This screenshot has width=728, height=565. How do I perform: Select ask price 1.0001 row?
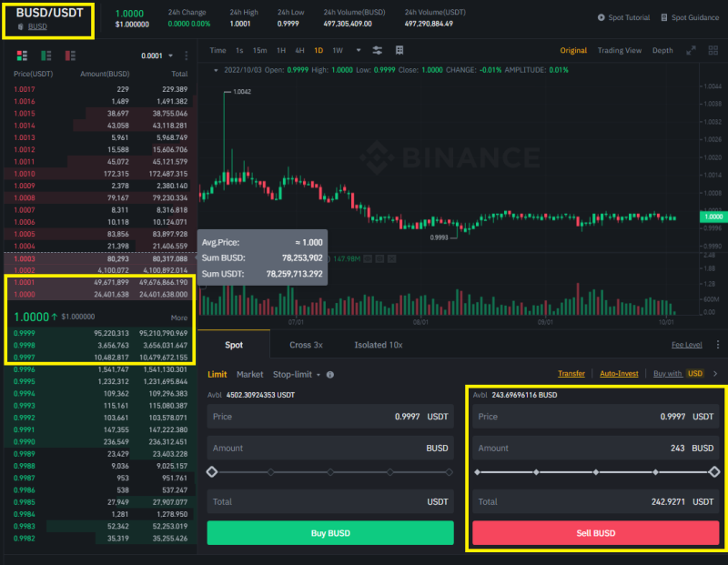coord(100,282)
